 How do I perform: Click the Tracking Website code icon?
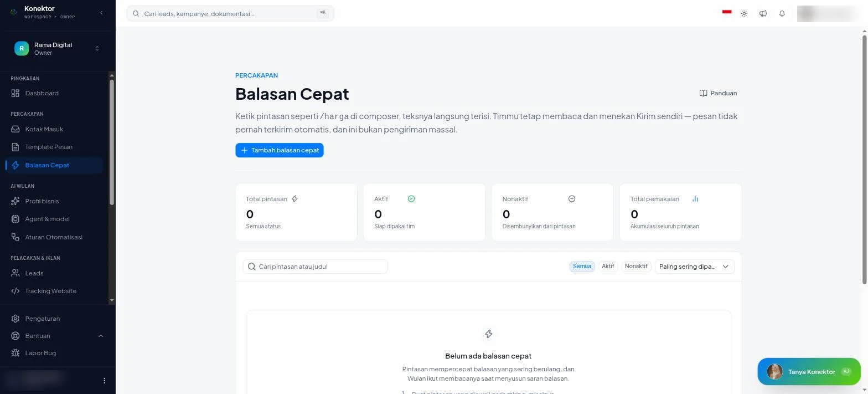click(15, 291)
